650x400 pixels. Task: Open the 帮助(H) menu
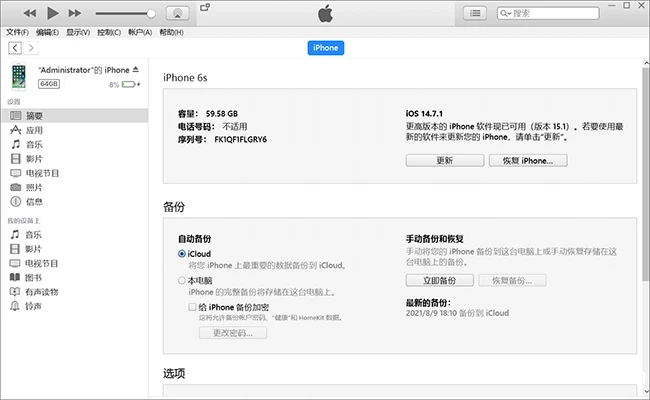[172, 32]
